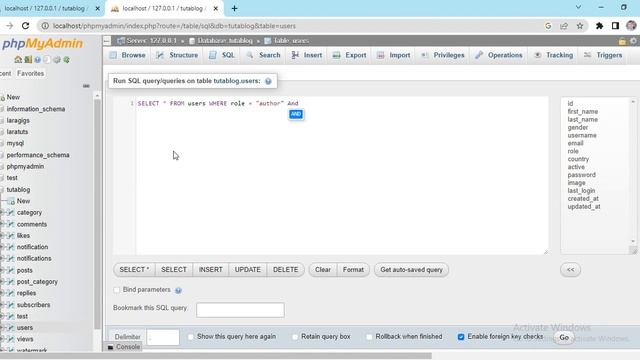The image size is (640, 360).
Task: Insert selected column with the << button
Action: (x=571, y=270)
